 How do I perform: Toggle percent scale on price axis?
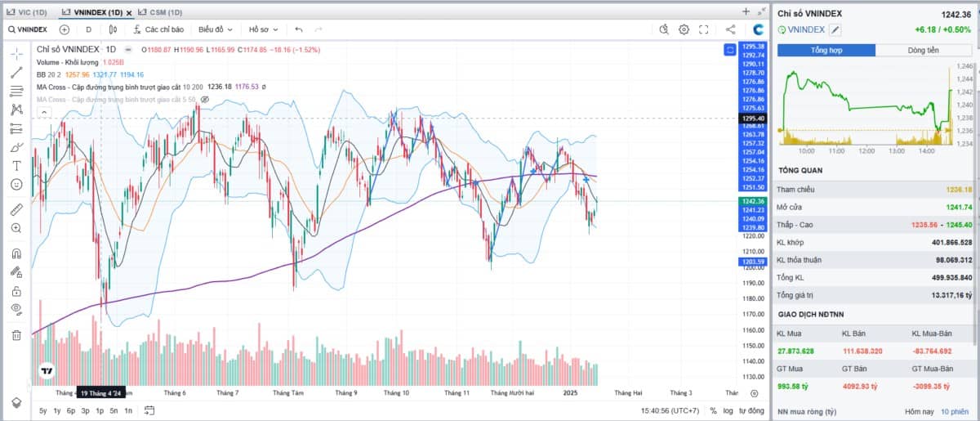713,410
